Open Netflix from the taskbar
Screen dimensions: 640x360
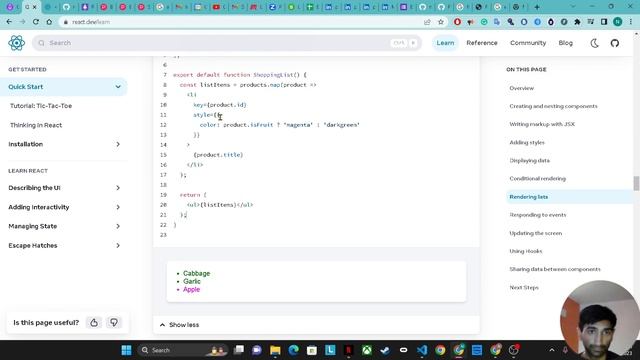tap(349, 350)
